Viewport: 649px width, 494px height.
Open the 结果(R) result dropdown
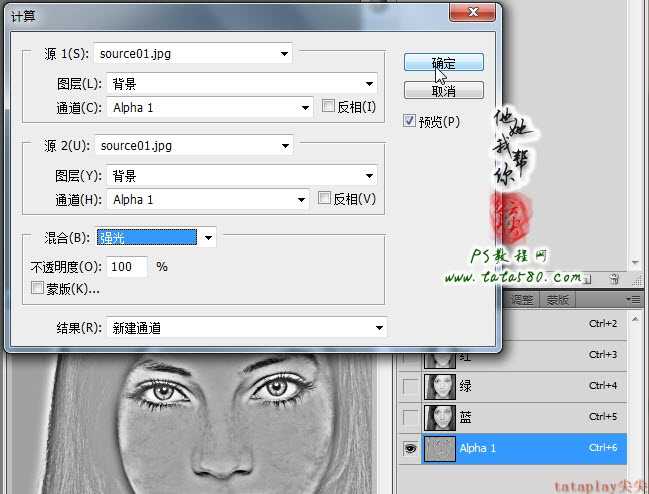pyautogui.click(x=247, y=328)
